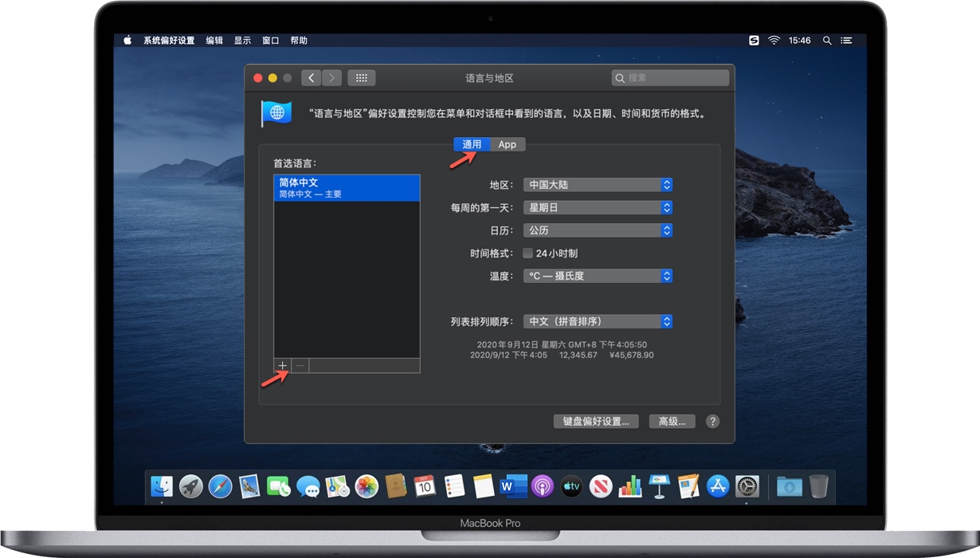Open the 温度 temperature unit dropdown
The image size is (980, 558).
coord(598,276)
